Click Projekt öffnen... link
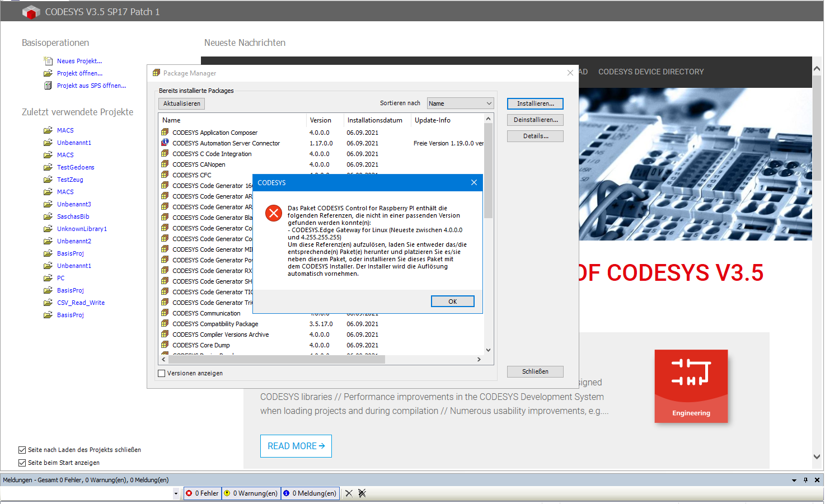This screenshot has width=825, height=504. [x=79, y=73]
